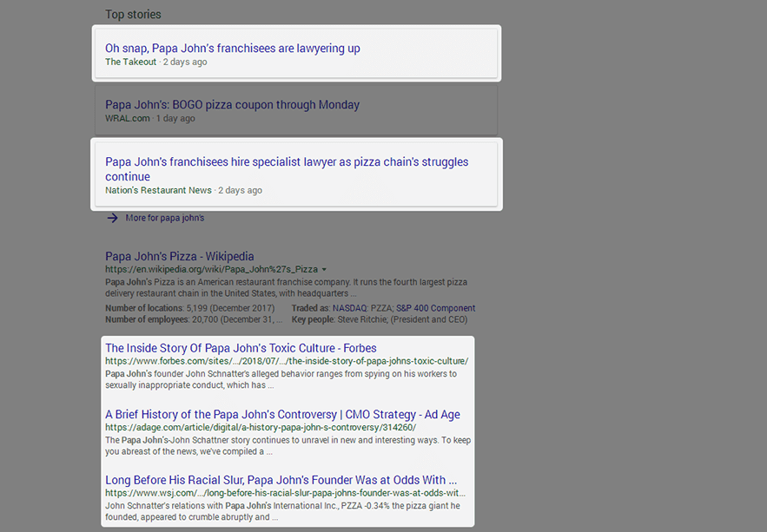Click the wsj.com URL under the WSJ result
767x532 pixels.
click(x=285, y=493)
